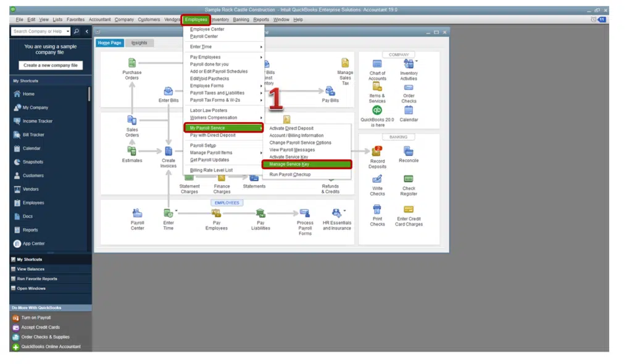Open the Reports menu

261,19
